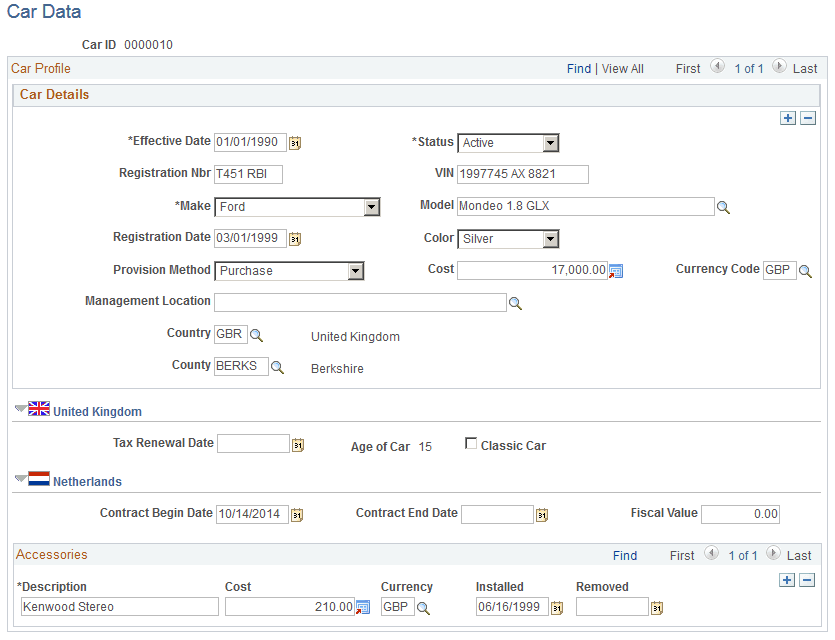Image resolution: width=835 pixels, height=640 pixels.
Task: Click the View All link in Car Profile
Action: coord(622,68)
